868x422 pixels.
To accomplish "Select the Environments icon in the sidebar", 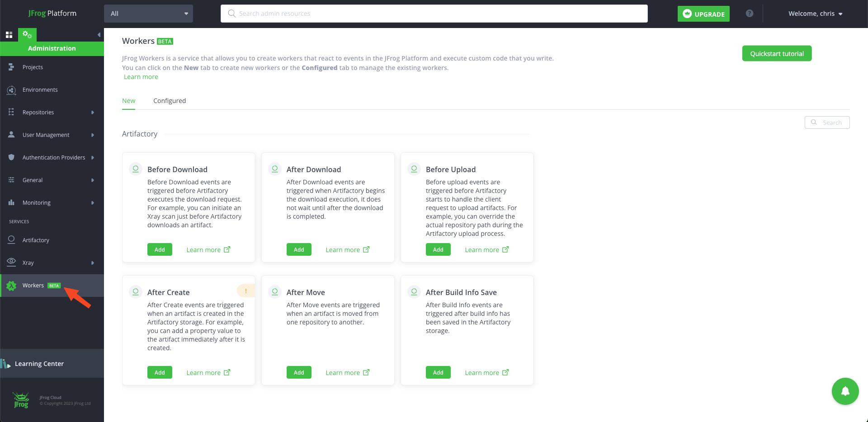I will pos(11,89).
